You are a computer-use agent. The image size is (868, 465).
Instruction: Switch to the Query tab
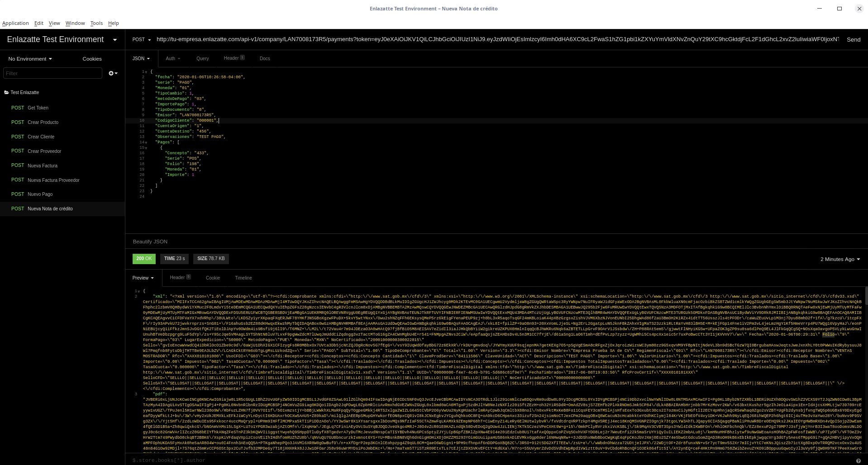(202, 59)
